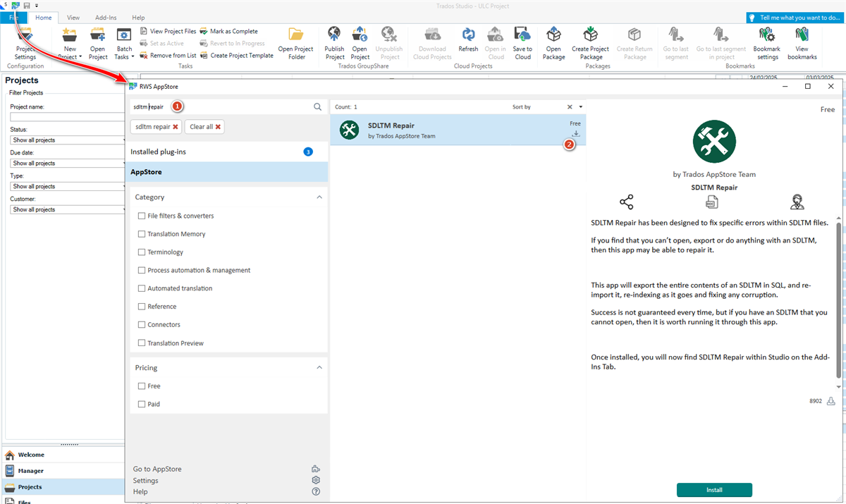Screen dimensions: 846x504
Task: Click Go to AppStore link
Action: (157, 469)
